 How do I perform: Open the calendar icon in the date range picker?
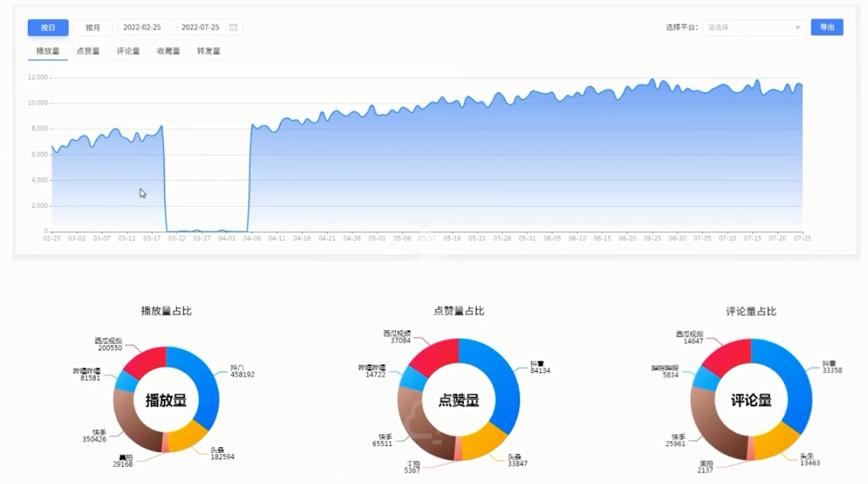click(233, 28)
